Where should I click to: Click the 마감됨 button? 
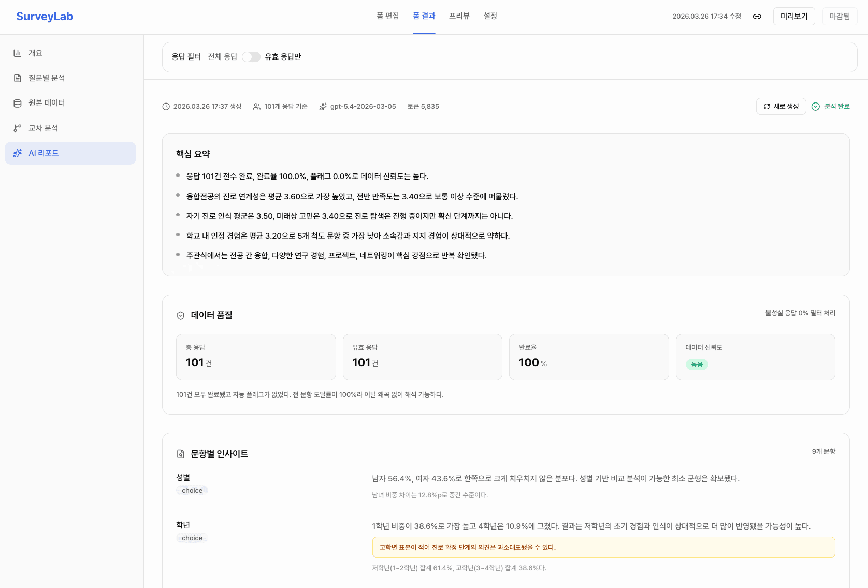(x=840, y=16)
